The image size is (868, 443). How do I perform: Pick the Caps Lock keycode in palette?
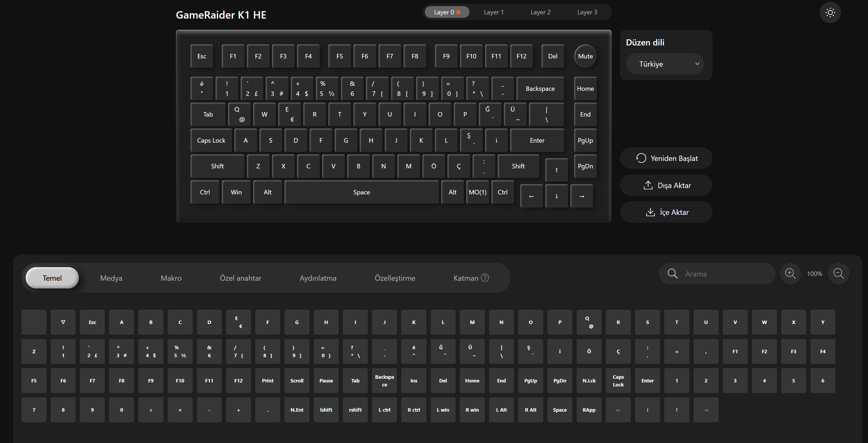coord(618,381)
